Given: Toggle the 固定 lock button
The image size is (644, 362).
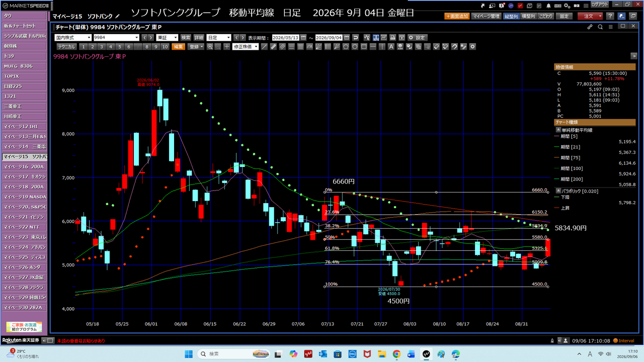Looking at the screenshot, I should pyautogui.click(x=565, y=16).
